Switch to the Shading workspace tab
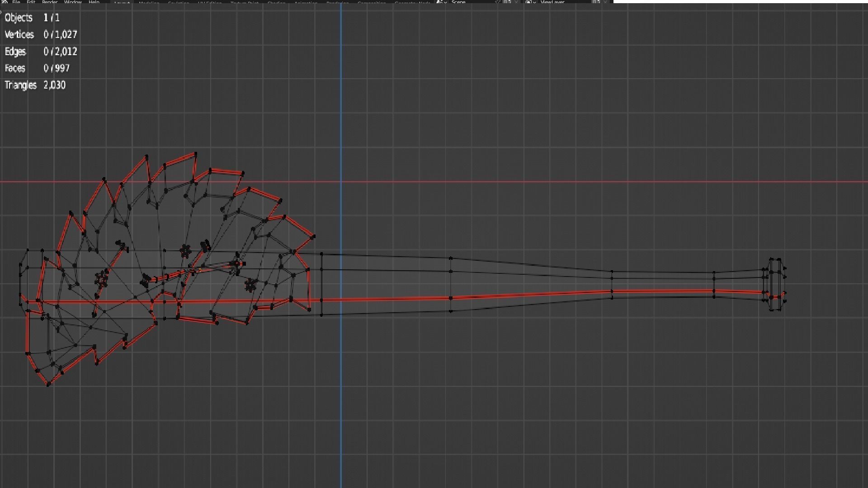This screenshot has width=868, height=488. pos(277,2)
